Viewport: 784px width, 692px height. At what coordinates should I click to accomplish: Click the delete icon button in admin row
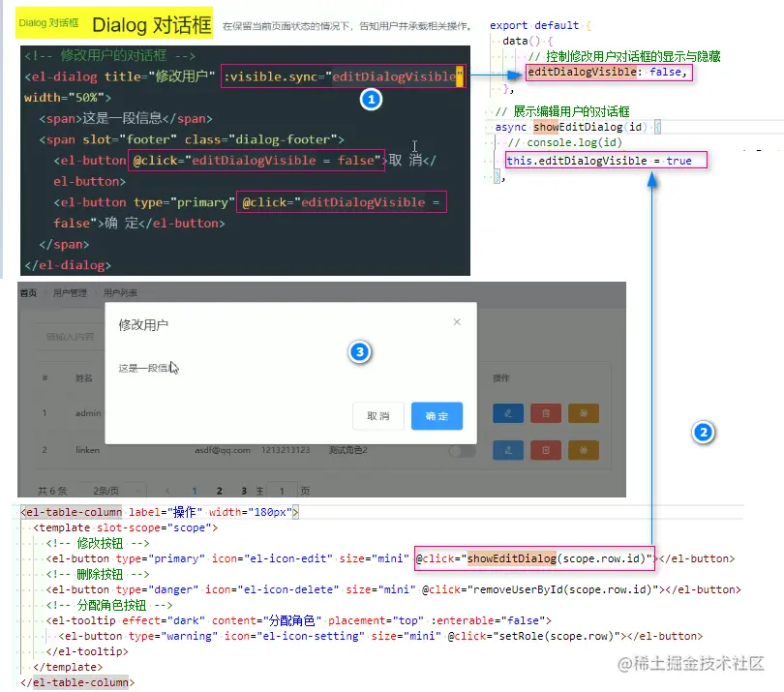click(x=546, y=413)
